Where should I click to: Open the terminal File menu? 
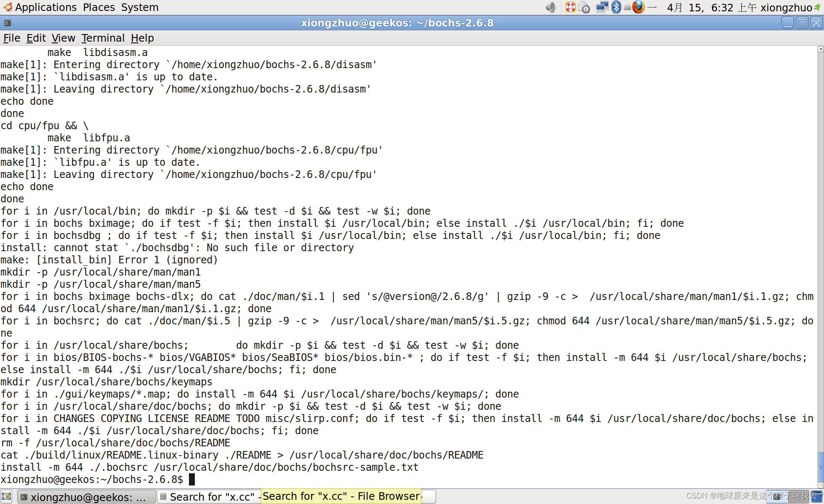click(12, 38)
